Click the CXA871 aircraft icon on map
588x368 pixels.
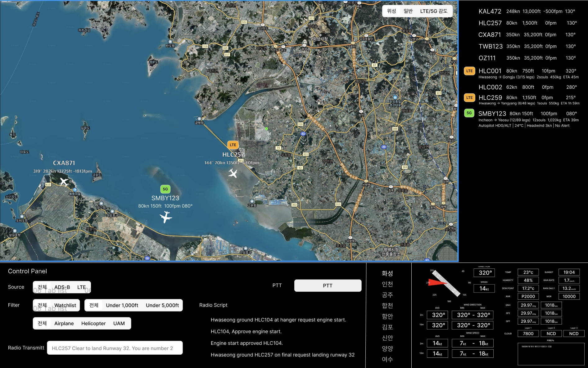tap(64, 182)
